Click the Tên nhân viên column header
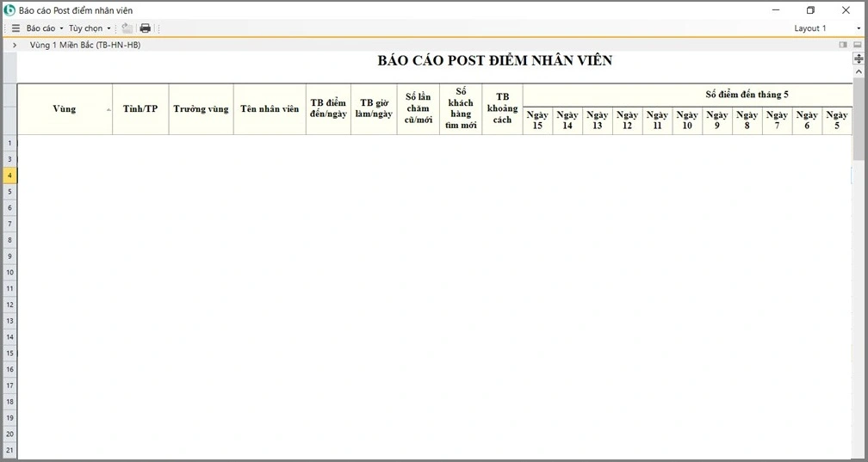The image size is (868, 462). 270,109
